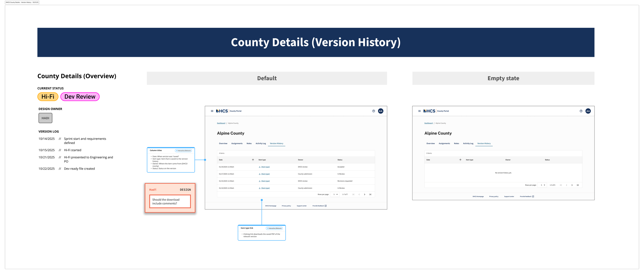Select the Hi-Fi status badge
The image size is (644, 274).
point(48,97)
